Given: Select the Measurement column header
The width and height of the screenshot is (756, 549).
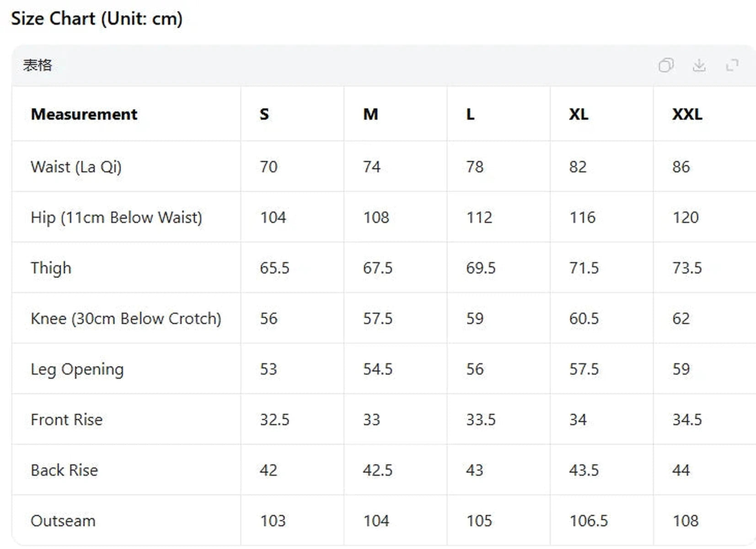Looking at the screenshot, I should pyautogui.click(x=84, y=114).
